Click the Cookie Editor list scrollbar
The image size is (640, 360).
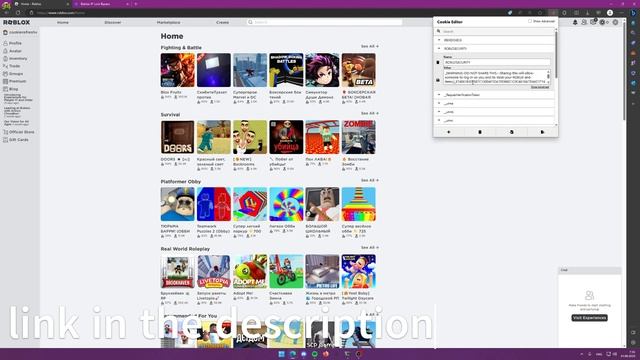click(x=556, y=55)
